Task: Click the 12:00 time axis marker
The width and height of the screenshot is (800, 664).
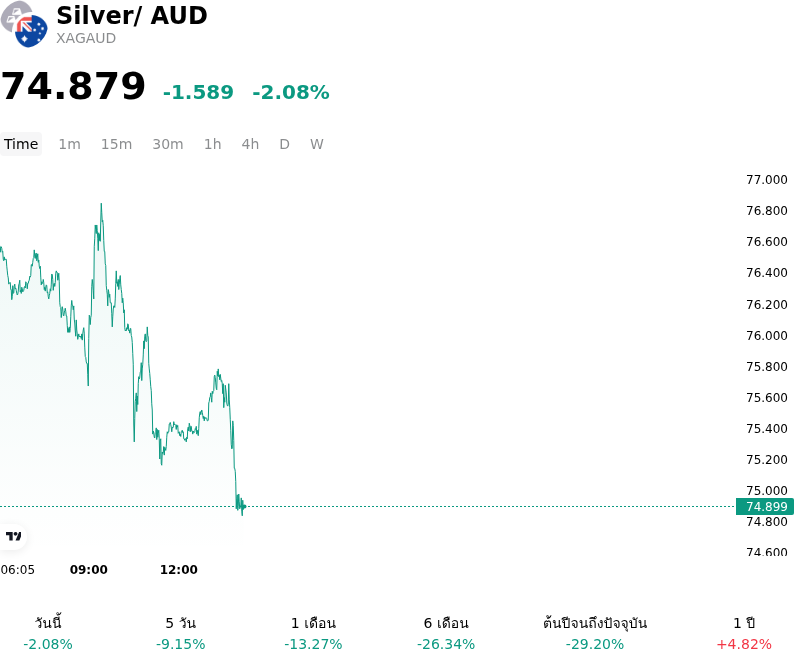Action: tap(179, 570)
